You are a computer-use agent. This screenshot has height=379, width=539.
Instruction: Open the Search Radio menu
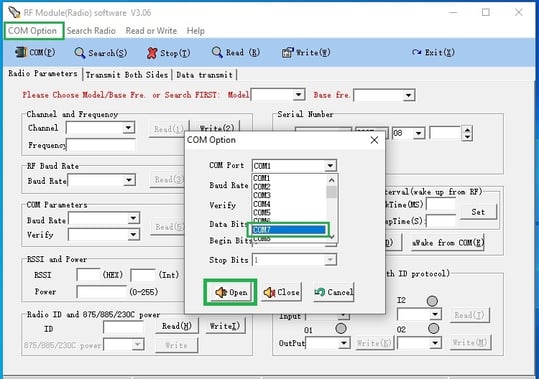click(x=91, y=31)
